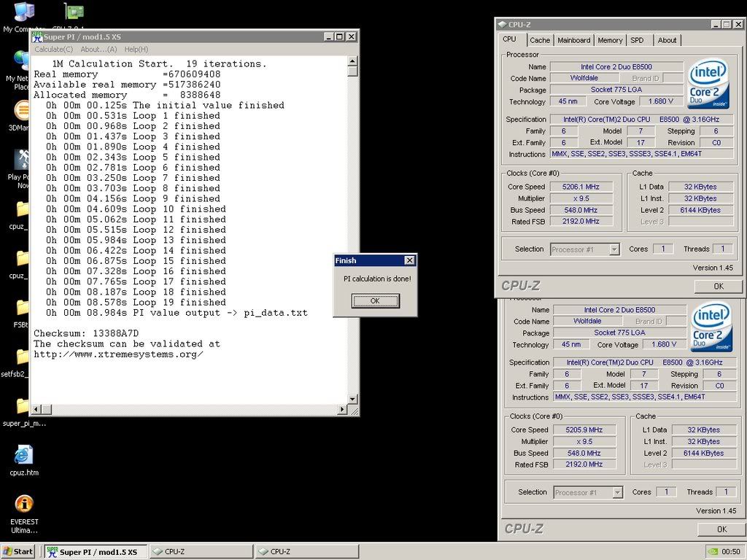The width and height of the screenshot is (747, 560).
Task: Click the 'Real memory =670609408' line
Action: point(127,74)
